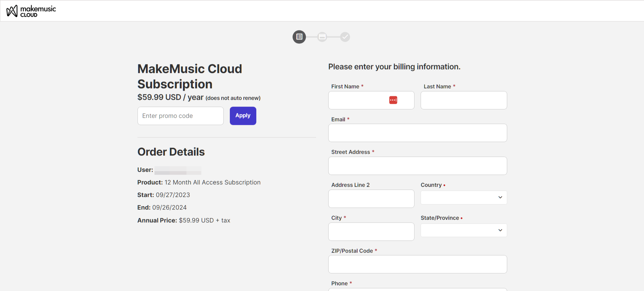Open the Country dropdown

click(463, 198)
